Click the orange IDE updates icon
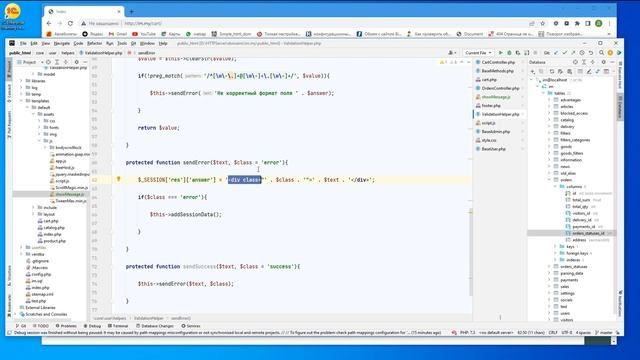640x360 pixels. [610, 53]
